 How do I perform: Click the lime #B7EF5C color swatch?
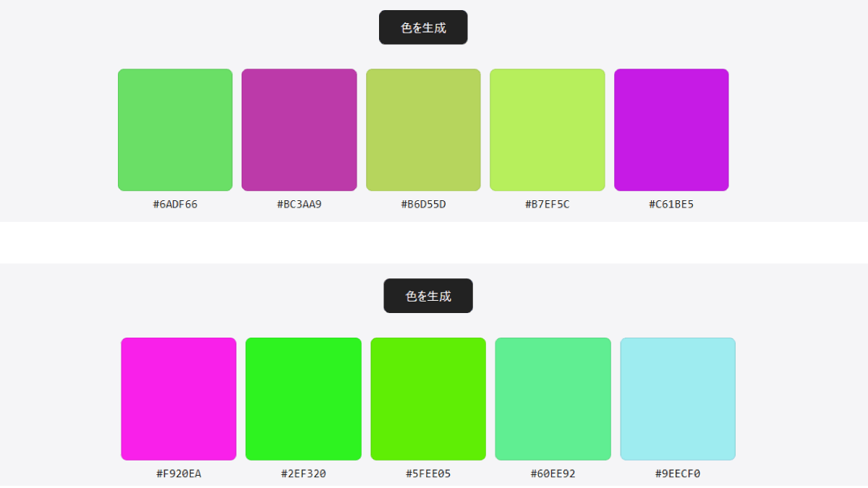click(x=548, y=130)
